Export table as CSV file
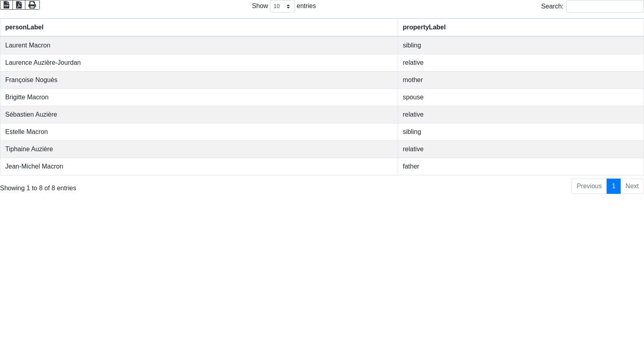This screenshot has width=644, height=362. [6, 5]
